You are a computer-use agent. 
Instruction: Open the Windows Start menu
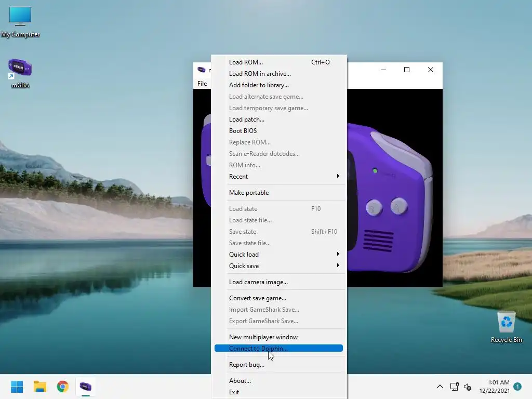tap(17, 387)
